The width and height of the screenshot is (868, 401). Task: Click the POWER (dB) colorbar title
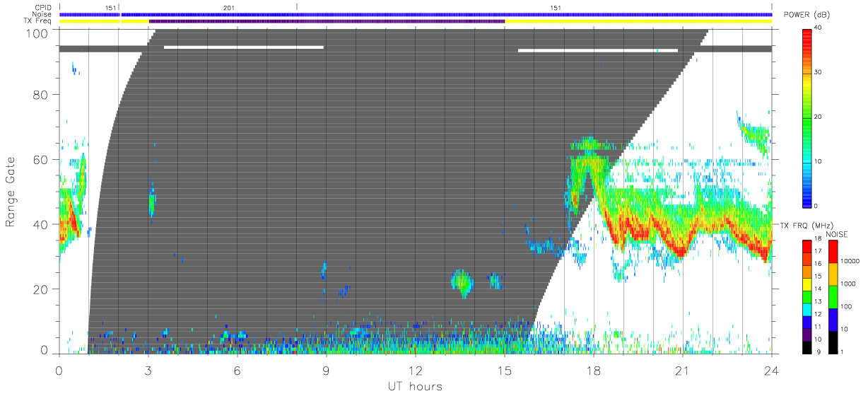808,15
